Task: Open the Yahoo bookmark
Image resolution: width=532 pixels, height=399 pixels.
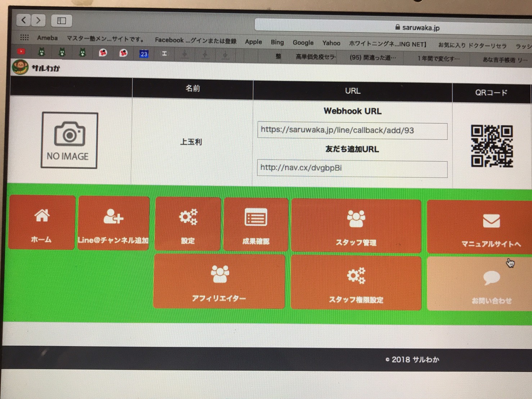Action: 331,43
